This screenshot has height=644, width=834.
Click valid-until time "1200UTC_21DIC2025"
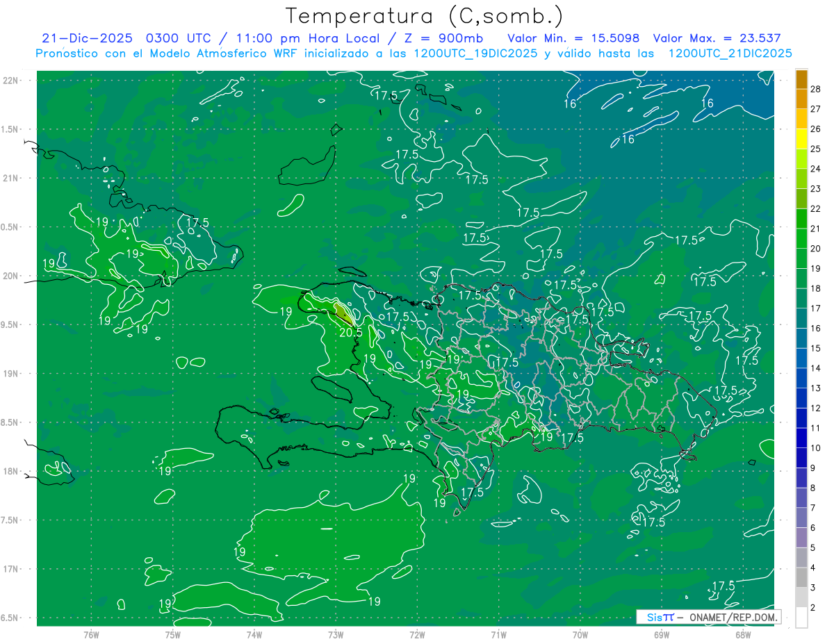[730, 53]
